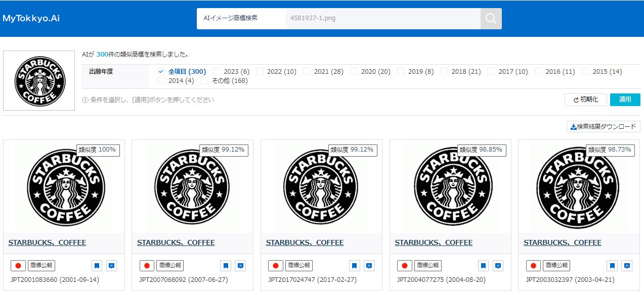Check the その他 (168) filter
644x295 pixels.
click(204, 81)
